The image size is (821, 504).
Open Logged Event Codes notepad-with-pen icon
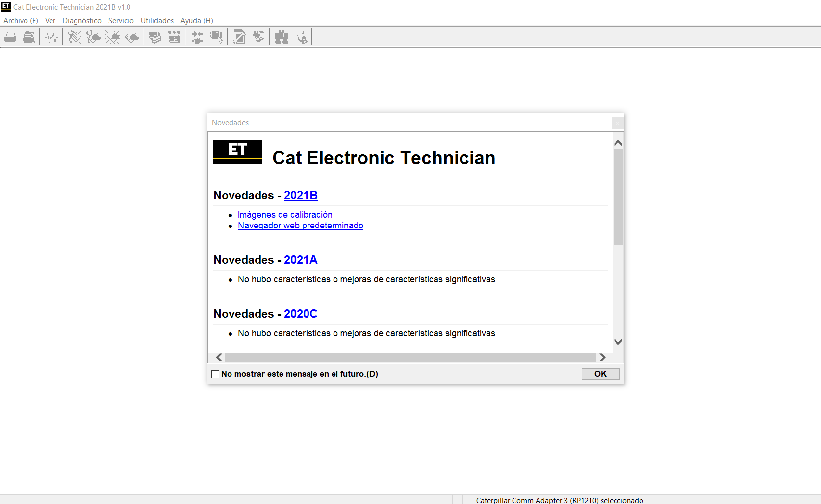coord(132,37)
